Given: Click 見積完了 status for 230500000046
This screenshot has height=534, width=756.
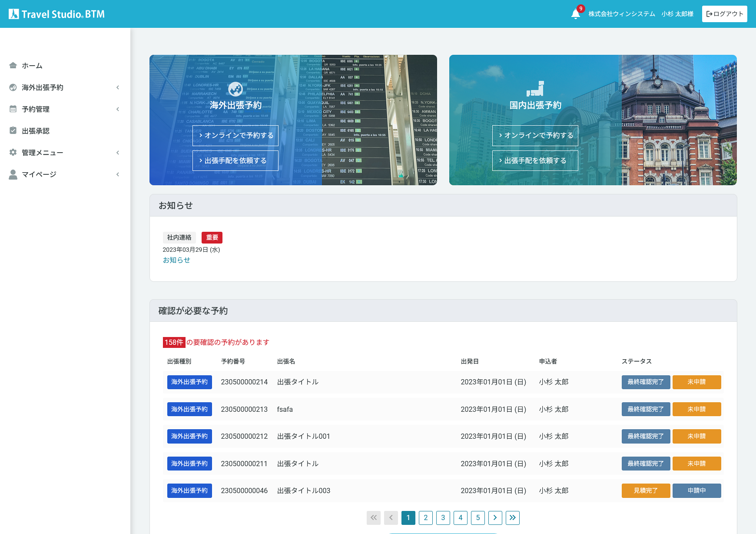Looking at the screenshot, I should [646, 491].
